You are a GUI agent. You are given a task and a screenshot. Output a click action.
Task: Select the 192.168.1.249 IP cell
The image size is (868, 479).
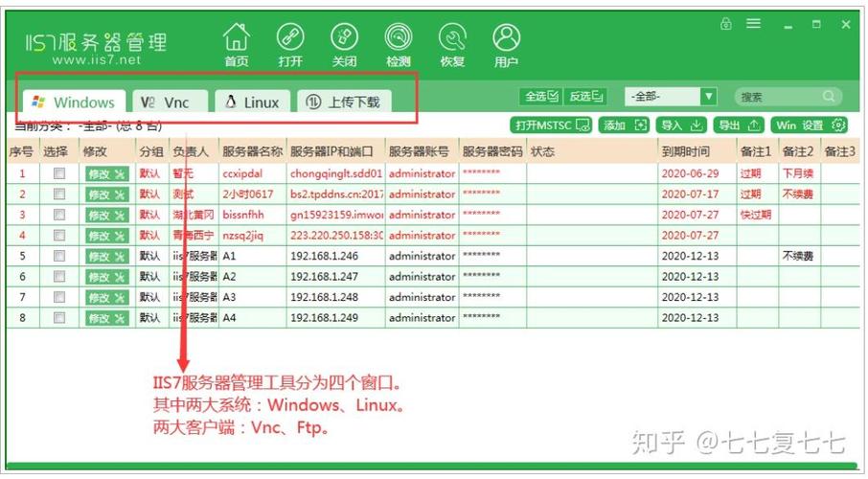click(x=335, y=317)
